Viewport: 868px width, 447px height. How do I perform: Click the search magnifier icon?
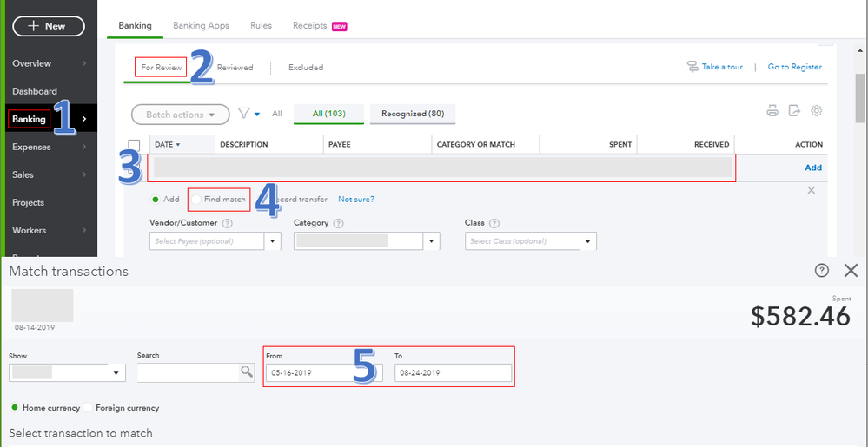247,372
